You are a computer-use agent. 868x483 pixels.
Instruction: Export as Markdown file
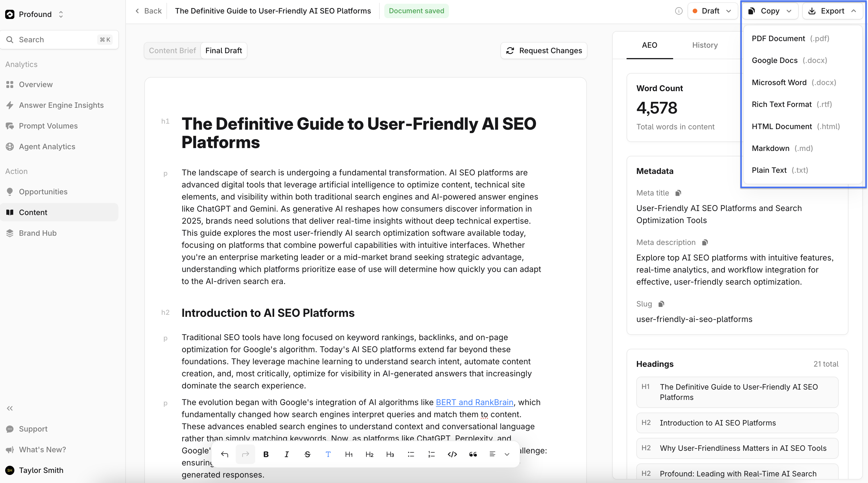(x=803, y=148)
